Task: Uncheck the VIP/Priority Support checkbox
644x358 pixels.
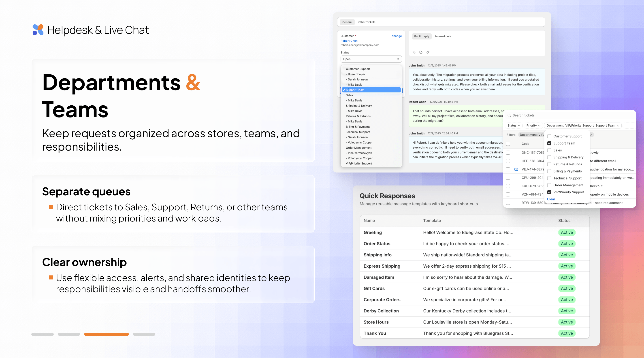Action: coord(549,192)
